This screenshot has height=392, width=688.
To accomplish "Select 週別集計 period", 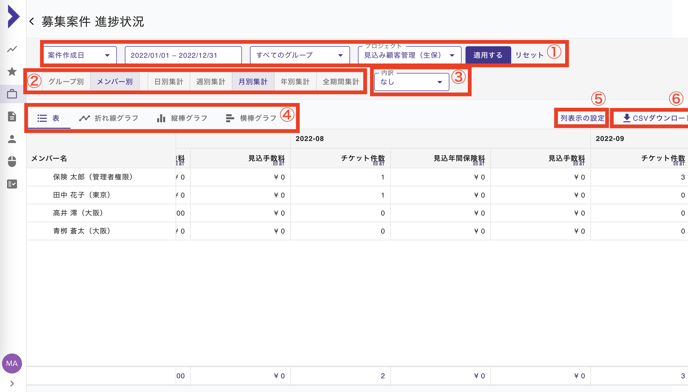I will tap(211, 82).
